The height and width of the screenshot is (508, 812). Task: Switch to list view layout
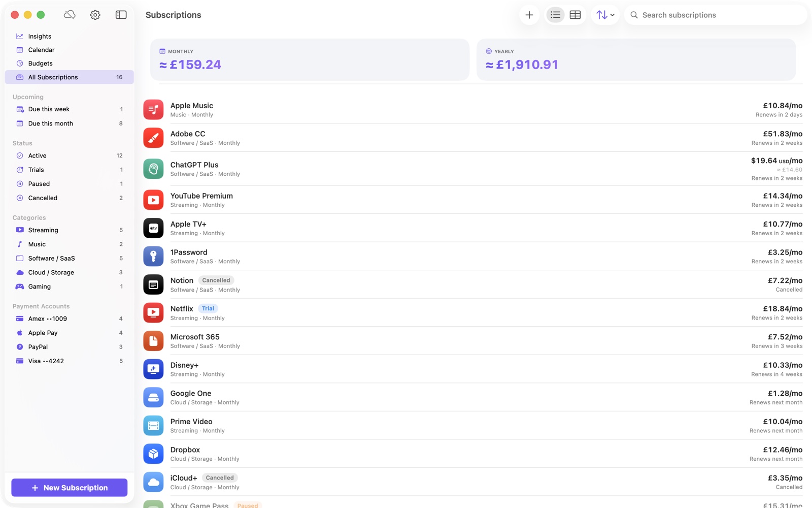(x=555, y=15)
